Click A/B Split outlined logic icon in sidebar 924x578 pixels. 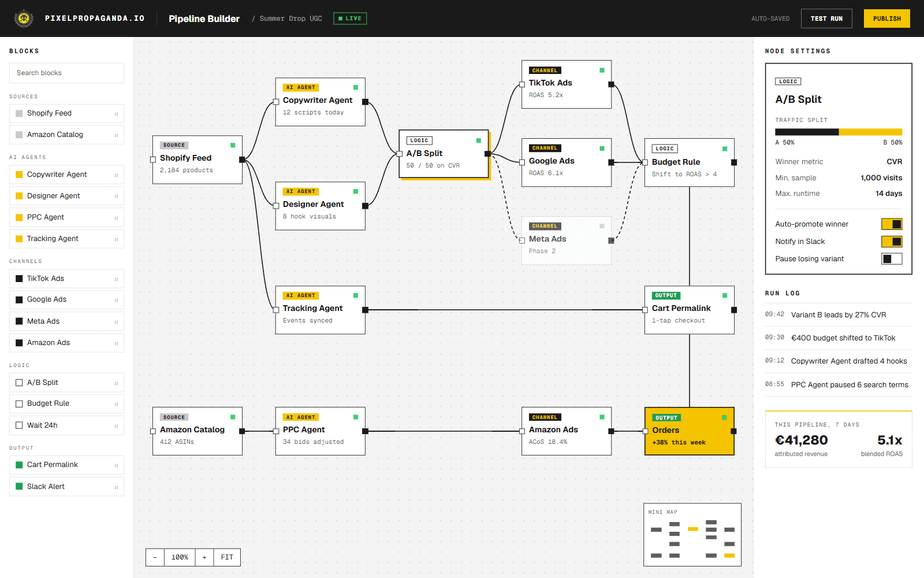[x=19, y=383]
